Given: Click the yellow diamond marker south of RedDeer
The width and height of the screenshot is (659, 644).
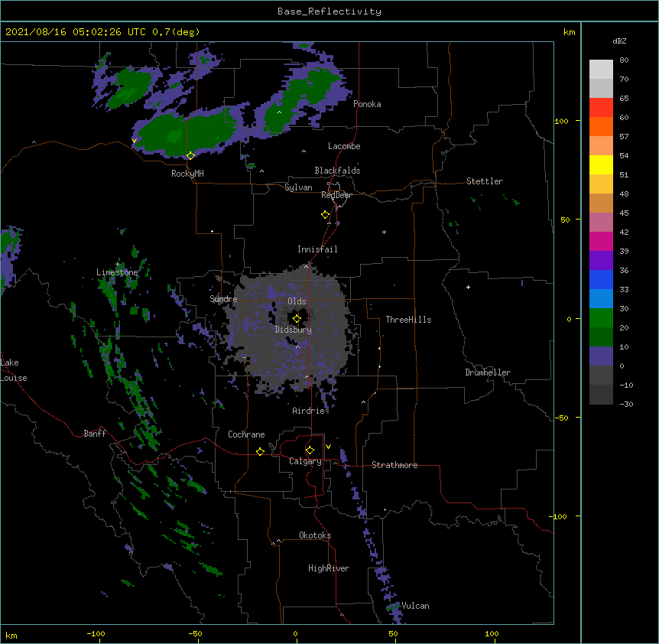Looking at the screenshot, I should (x=326, y=215).
